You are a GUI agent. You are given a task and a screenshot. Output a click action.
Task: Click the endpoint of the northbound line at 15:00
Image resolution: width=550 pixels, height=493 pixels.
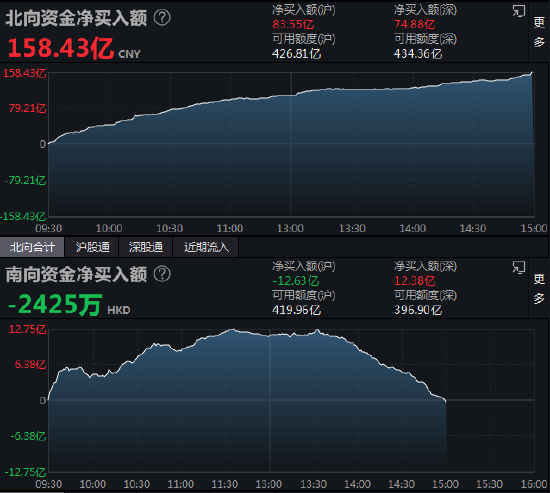(532, 73)
